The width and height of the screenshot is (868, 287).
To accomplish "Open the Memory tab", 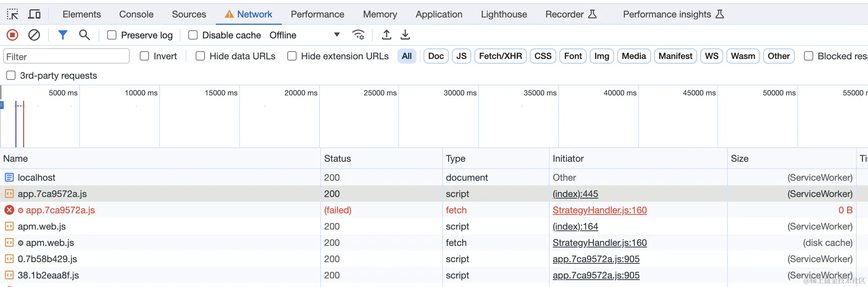I will coord(380,14).
